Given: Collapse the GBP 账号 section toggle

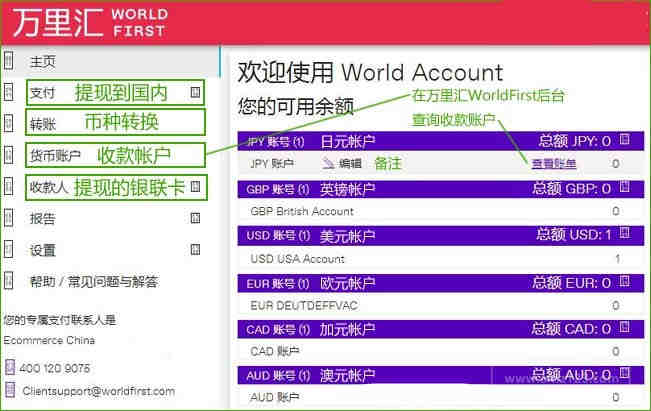Looking at the screenshot, I should coord(625,187).
